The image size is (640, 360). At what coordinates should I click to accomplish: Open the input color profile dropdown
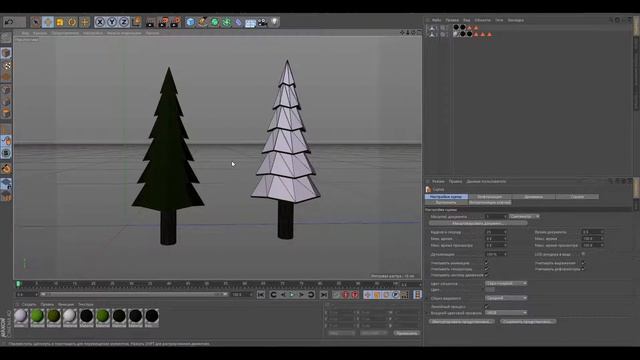[x=506, y=313]
